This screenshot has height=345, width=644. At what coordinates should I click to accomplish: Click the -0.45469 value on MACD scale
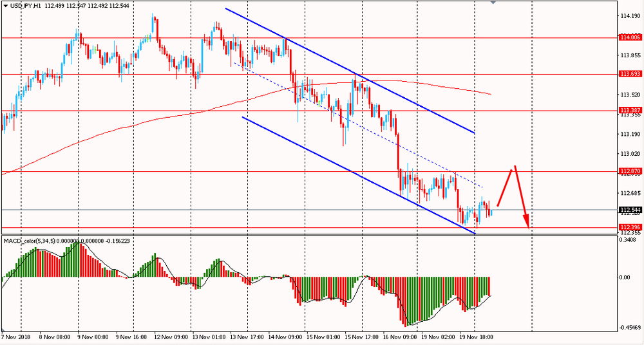tap(630, 328)
